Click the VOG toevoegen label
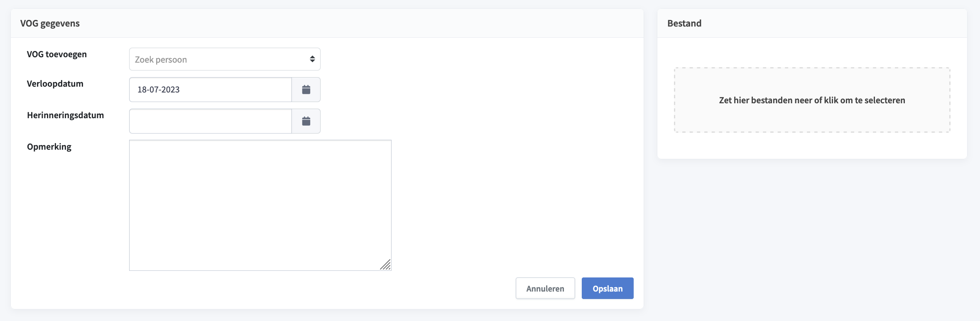The image size is (980, 321). click(x=57, y=54)
